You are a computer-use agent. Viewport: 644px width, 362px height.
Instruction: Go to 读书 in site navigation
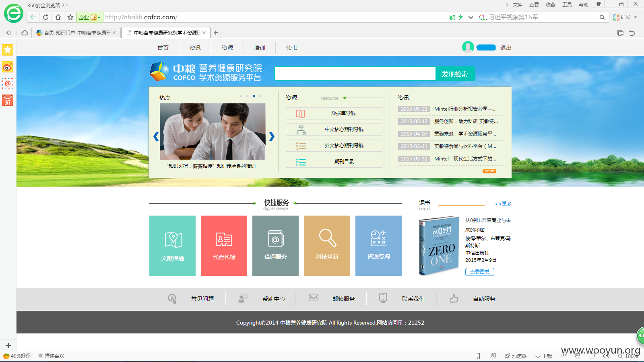tap(292, 48)
